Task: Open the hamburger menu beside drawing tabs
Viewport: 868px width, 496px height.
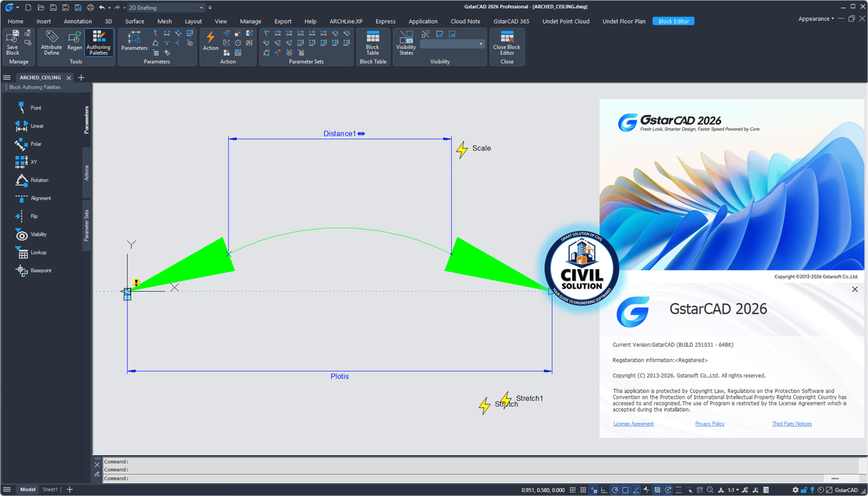Action: pos(7,77)
